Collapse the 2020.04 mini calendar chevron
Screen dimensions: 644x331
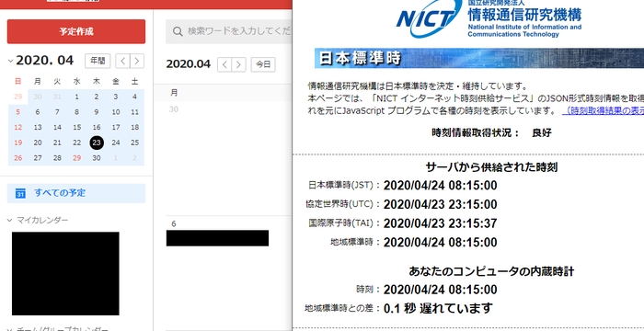(x=10, y=62)
